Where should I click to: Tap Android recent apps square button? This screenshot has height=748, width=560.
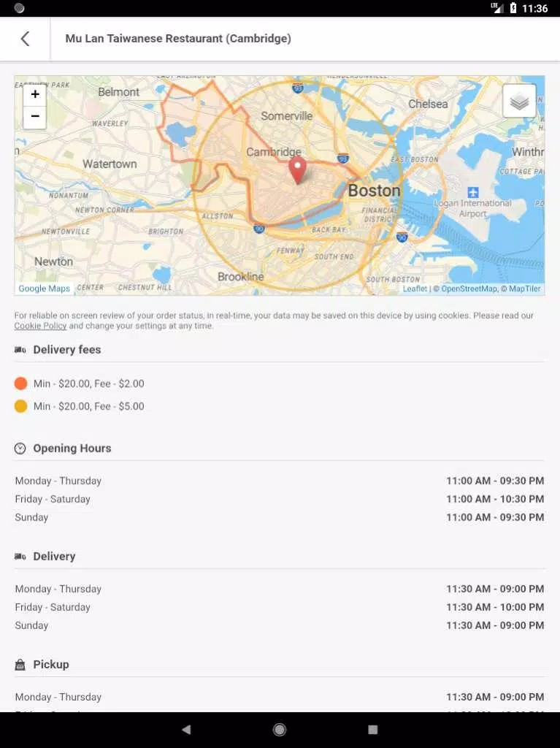(373, 730)
